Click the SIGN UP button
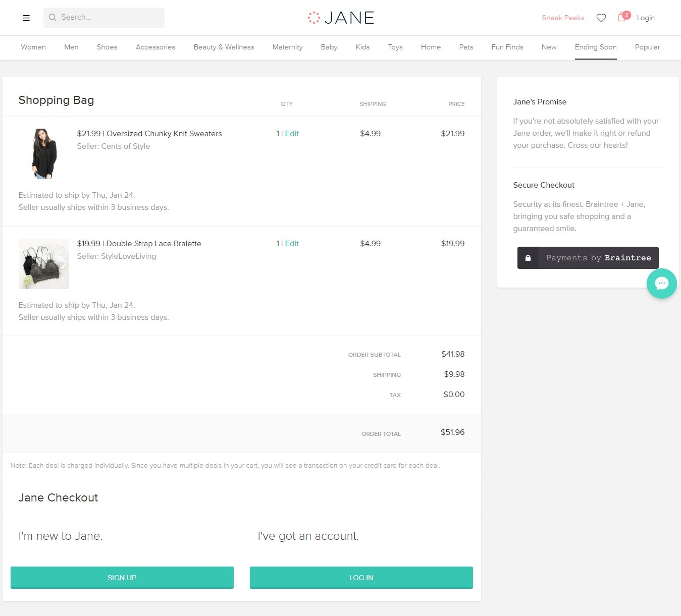Image resolution: width=681 pixels, height=616 pixels. [122, 578]
